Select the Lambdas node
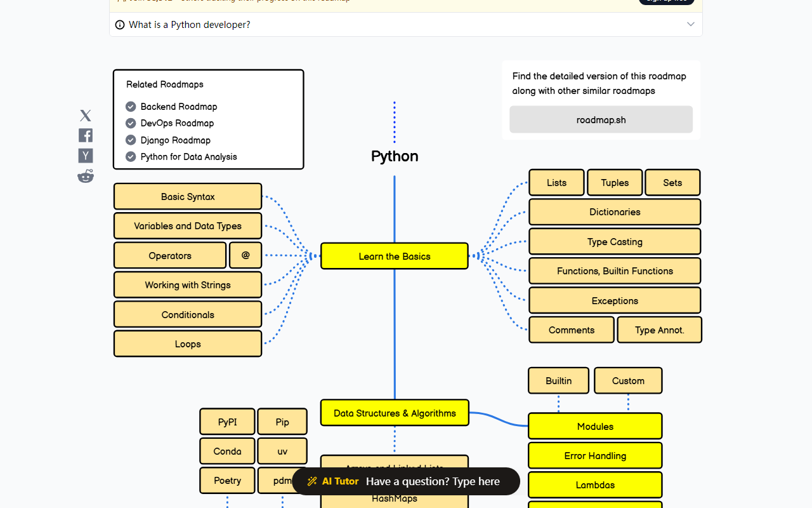812x508 pixels. pyautogui.click(x=595, y=485)
